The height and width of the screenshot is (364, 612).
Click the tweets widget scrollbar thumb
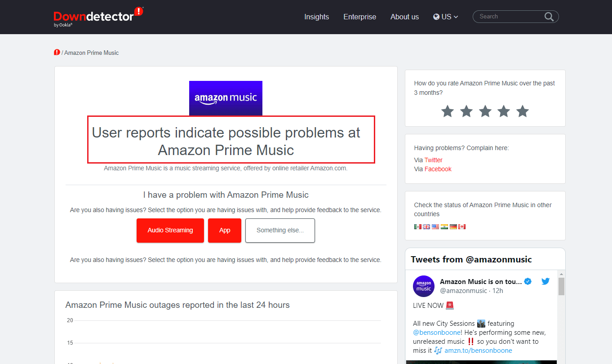point(561,286)
